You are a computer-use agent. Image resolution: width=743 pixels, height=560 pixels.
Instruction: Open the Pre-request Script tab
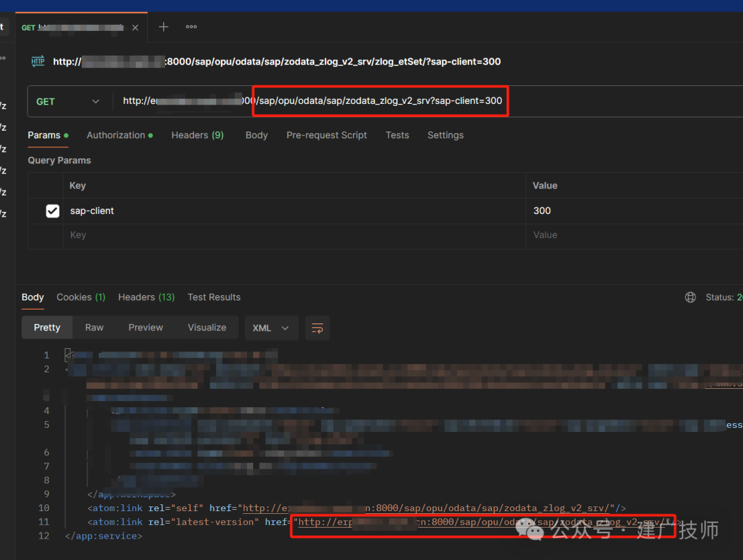[x=327, y=136]
